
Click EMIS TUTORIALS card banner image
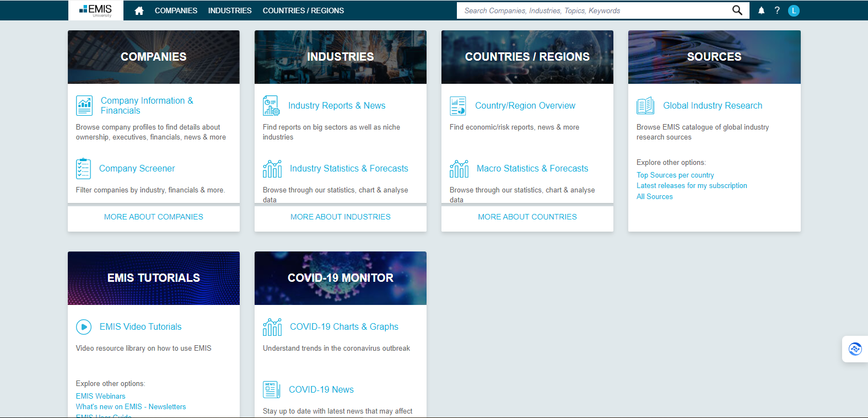[x=154, y=278]
